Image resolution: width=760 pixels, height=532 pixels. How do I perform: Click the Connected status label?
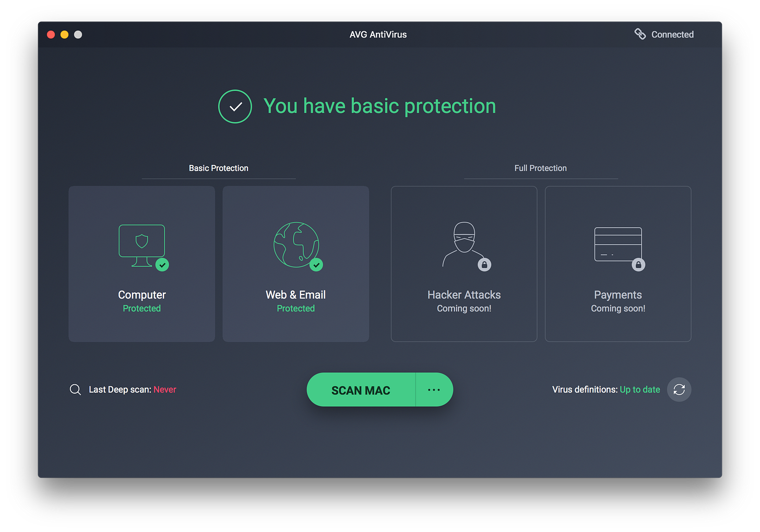tap(672, 34)
